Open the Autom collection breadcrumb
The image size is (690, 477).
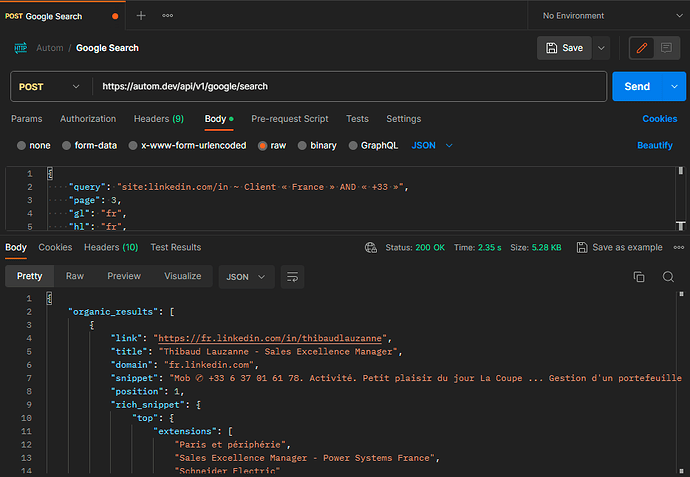click(50, 48)
